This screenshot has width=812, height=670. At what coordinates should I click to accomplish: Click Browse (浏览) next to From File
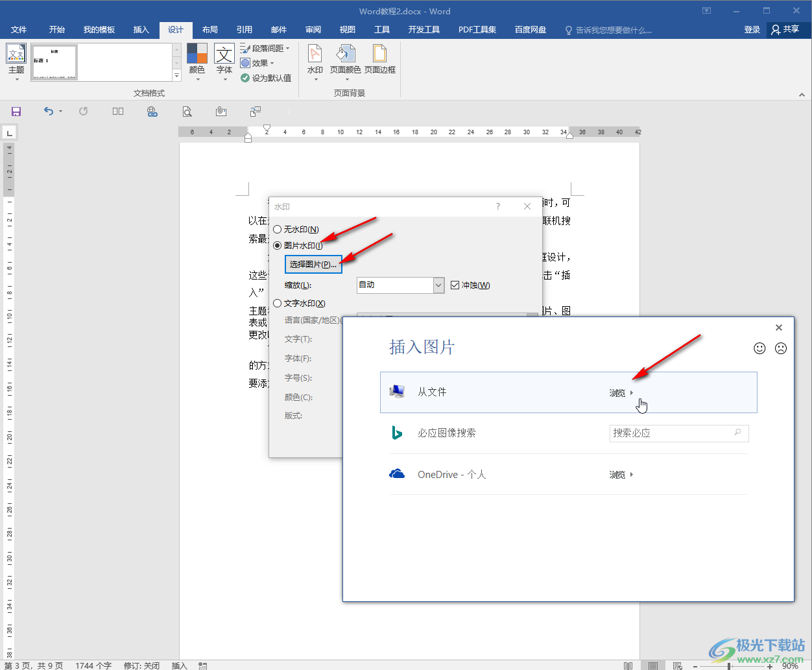tap(621, 393)
